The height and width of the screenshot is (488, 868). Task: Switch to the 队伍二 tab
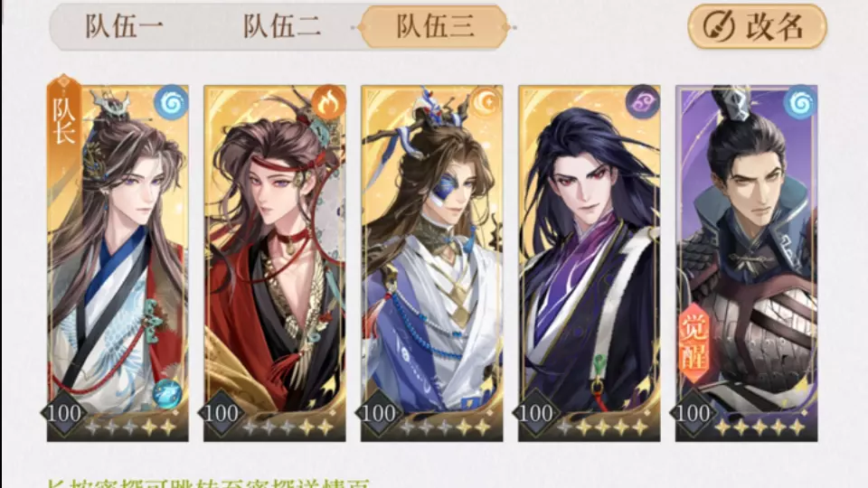(282, 26)
